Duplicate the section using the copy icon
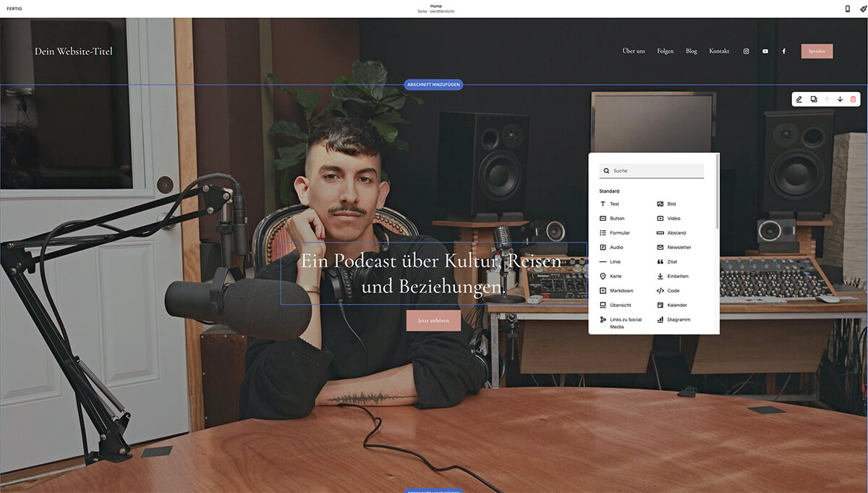 coord(814,99)
